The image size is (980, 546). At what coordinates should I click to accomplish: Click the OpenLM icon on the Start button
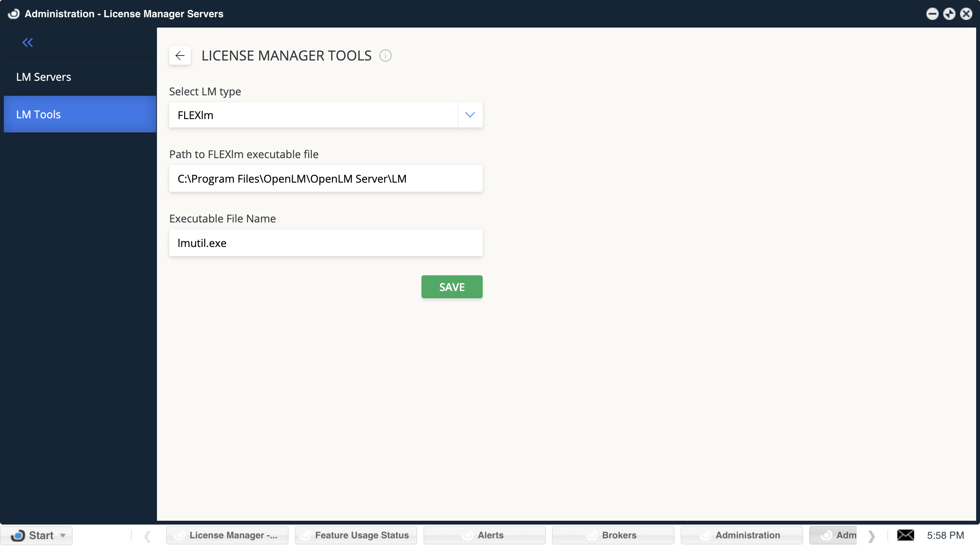click(x=19, y=535)
